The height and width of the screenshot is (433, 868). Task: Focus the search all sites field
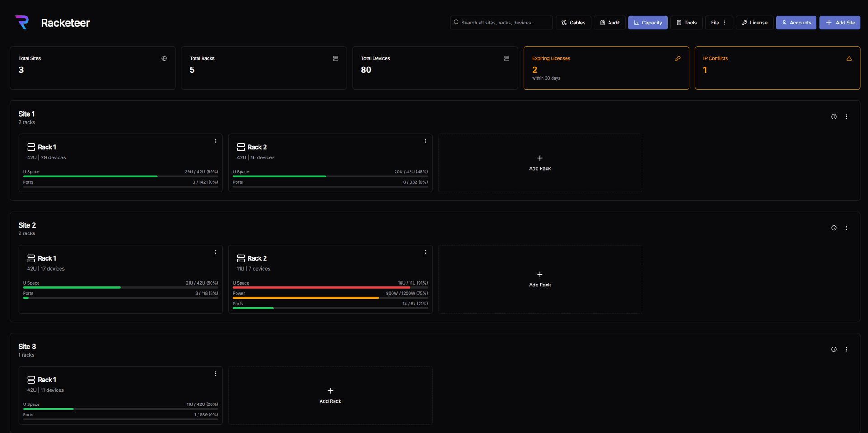[x=502, y=23]
